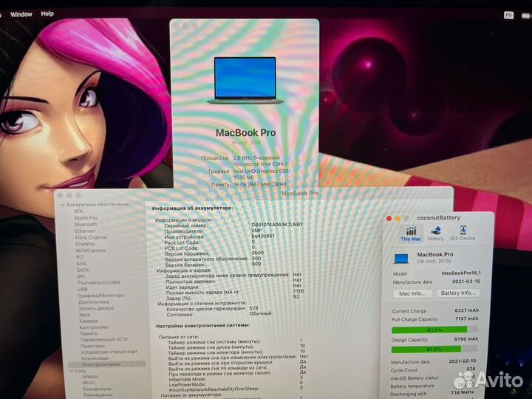The height and width of the screenshot is (399, 532).
Task: Open the Help menu in menu bar
Action: [47, 13]
